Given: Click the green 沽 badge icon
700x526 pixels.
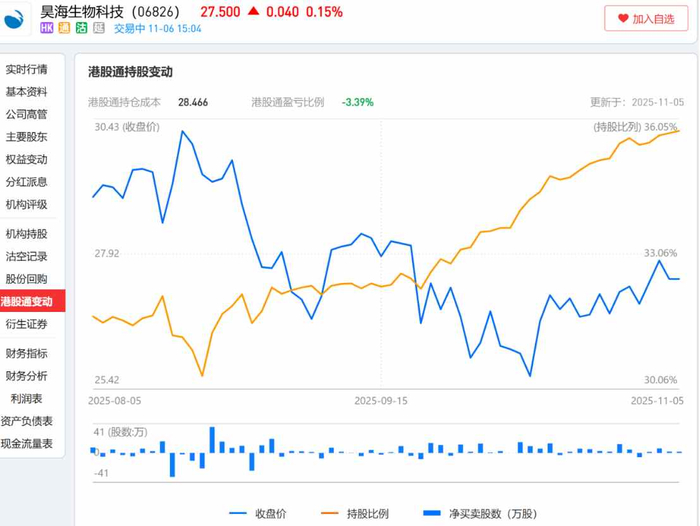Looking at the screenshot, I should (x=81, y=28).
